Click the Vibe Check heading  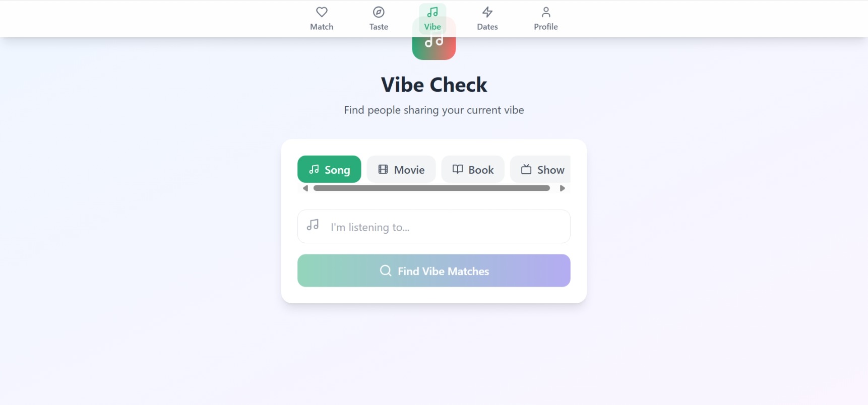(434, 85)
